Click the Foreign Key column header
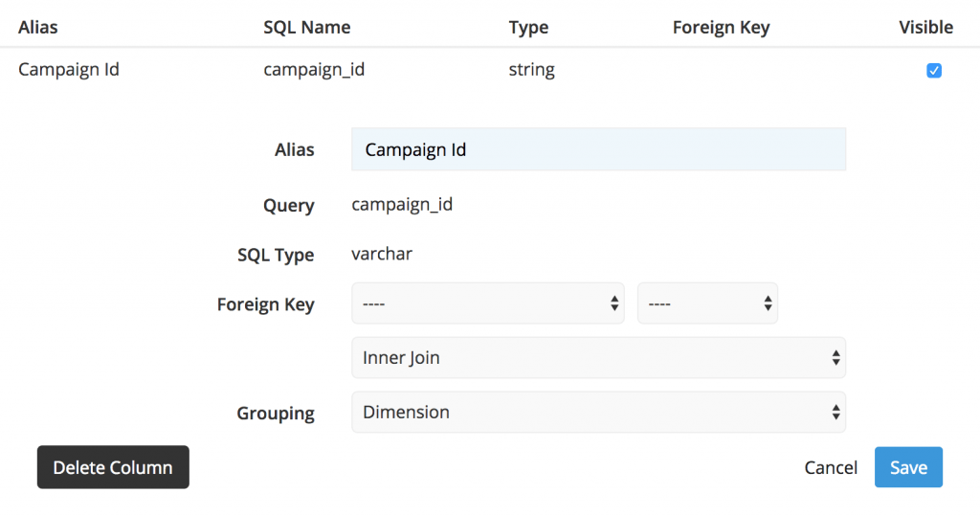 coord(722,27)
